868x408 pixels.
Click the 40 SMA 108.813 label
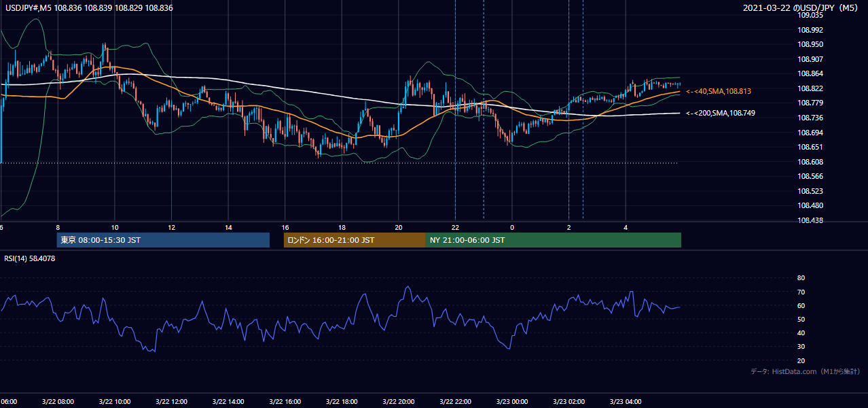tap(719, 91)
